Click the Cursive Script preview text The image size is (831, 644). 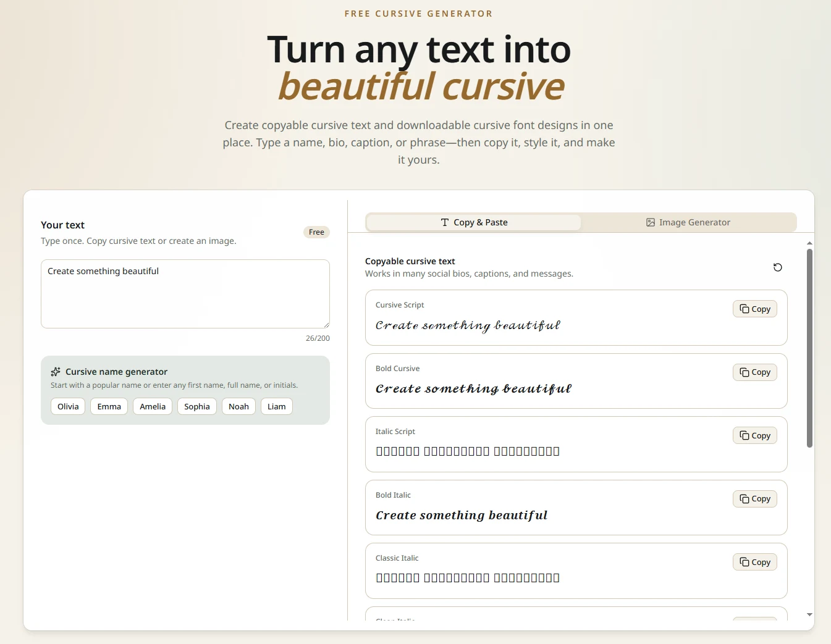tap(468, 325)
